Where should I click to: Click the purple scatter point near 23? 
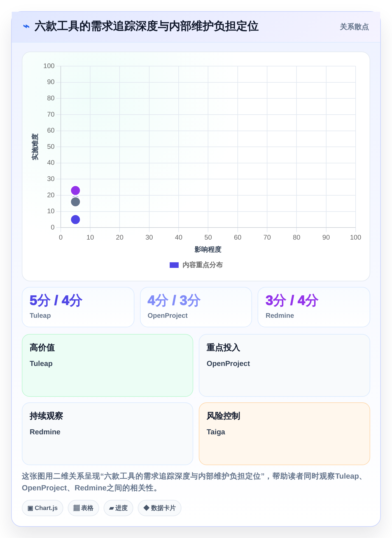(x=75, y=191)
